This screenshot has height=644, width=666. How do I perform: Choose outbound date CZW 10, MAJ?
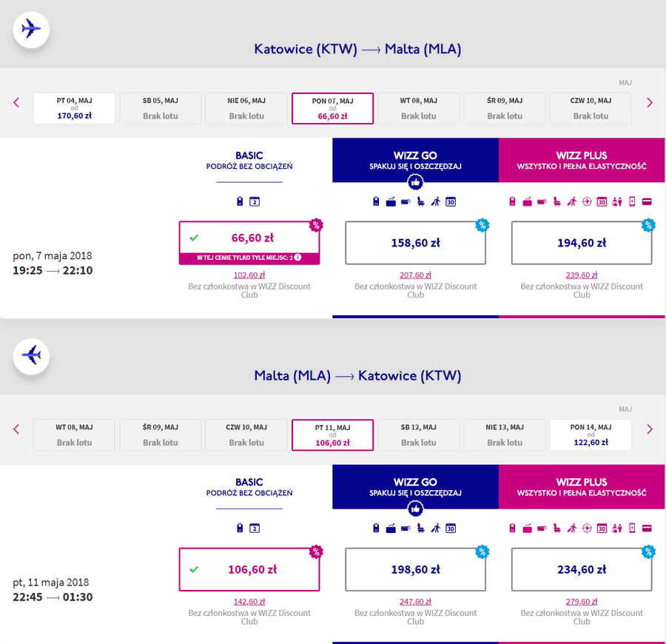591,108
